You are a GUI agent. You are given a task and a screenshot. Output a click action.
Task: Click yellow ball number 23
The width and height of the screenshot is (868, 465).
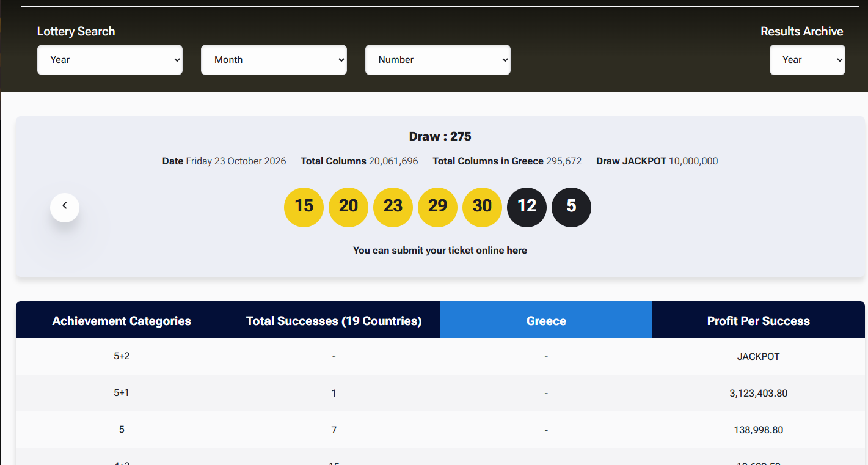coord(393,207)
